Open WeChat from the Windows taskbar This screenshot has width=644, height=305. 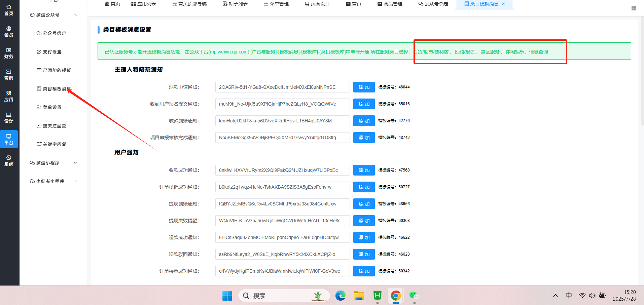pos(414,296)
